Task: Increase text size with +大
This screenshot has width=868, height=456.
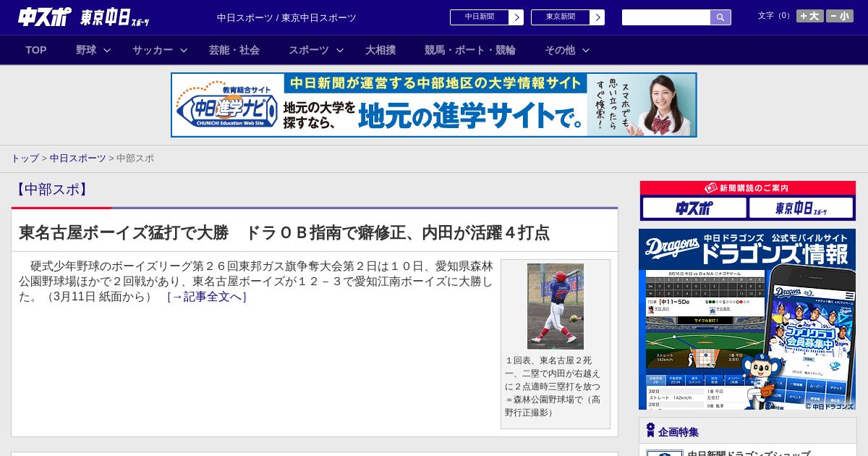Action: click(x=810, y=16)
